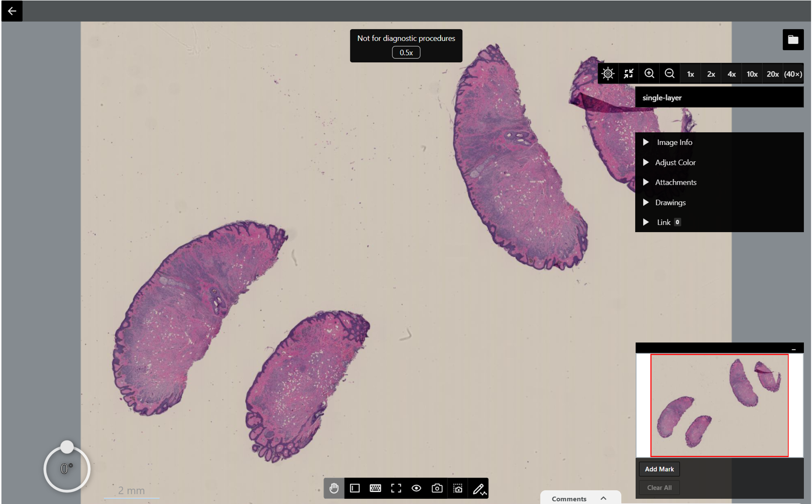The image size is (812, 504).
Task: Click the rotation dial handle
Action: point(67,447)
